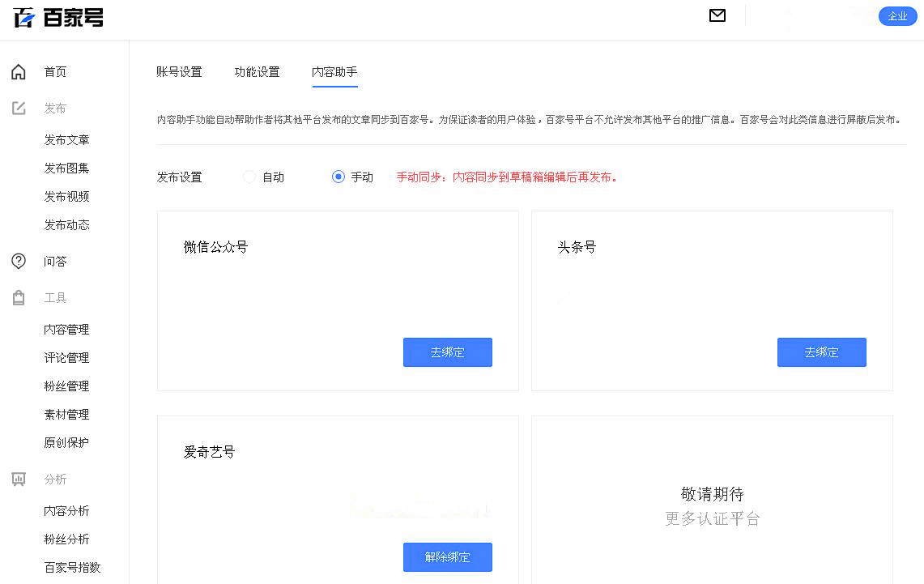This screenshot has height=584, width=924.
Task: Open 发布图集 in the sidebar
Action: click(66, 168)
